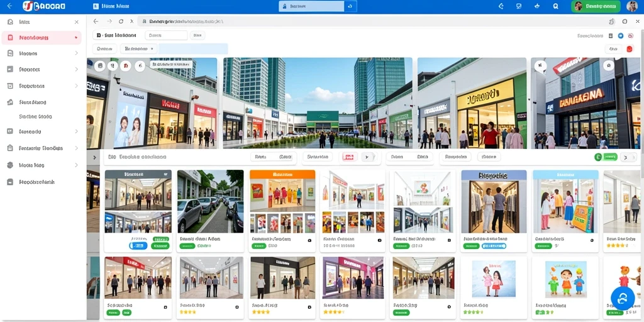Click the lock-icon search field in blue header
The height and width of the screenshot is (322, 644).
[x=311, y=6]
